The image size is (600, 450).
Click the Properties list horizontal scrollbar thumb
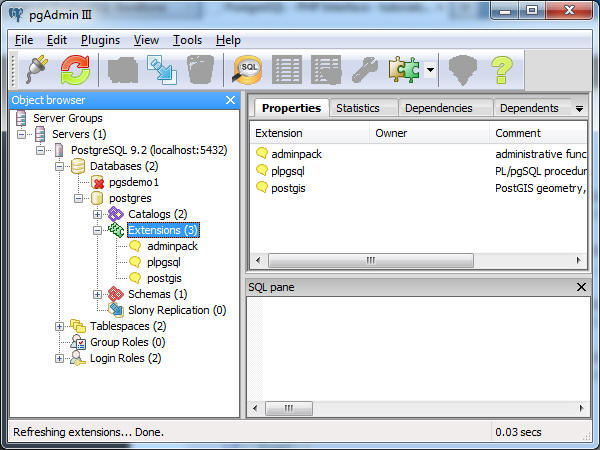[x=371, y=261]
